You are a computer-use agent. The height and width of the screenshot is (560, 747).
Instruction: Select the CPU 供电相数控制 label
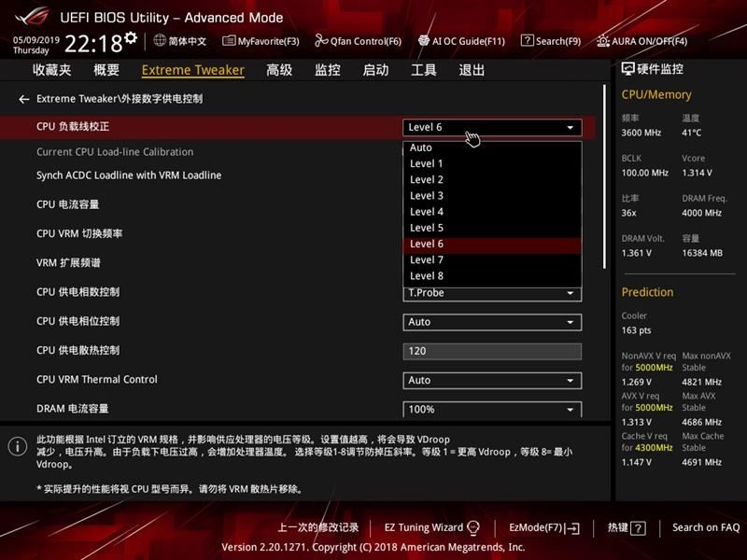(78, 292)
